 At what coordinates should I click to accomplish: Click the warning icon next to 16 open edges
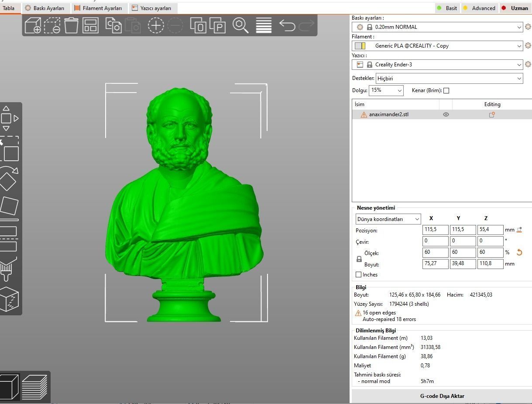click(x=358, y=313)
